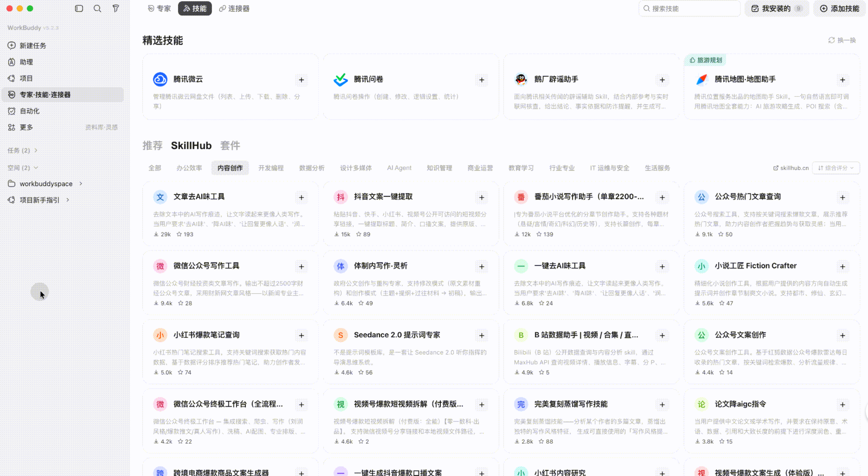
Task: Filter skills by 生活服务 category
Action: pos(657,168)
